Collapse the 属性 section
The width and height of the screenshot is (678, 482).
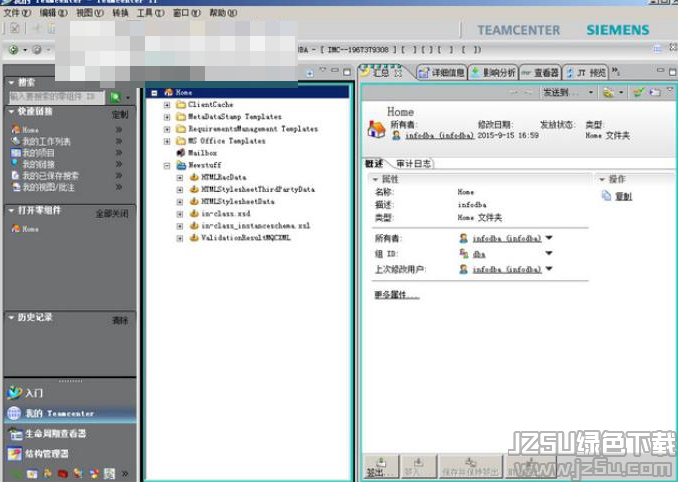click(375, 179)
